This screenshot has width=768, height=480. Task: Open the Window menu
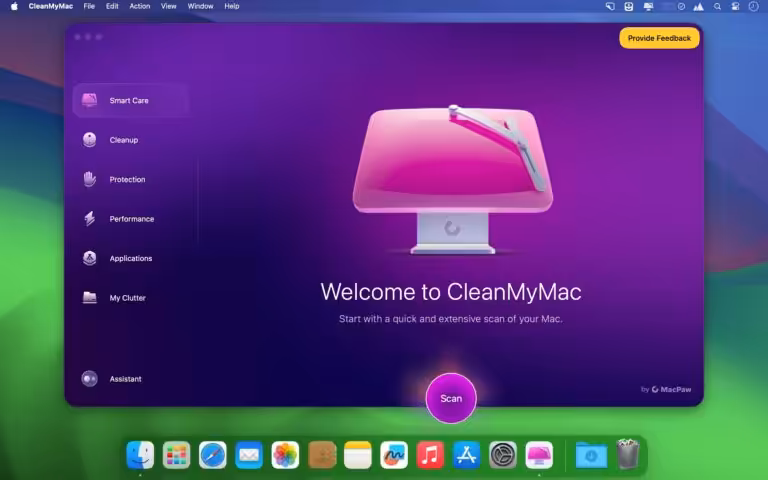coord(200,6)
